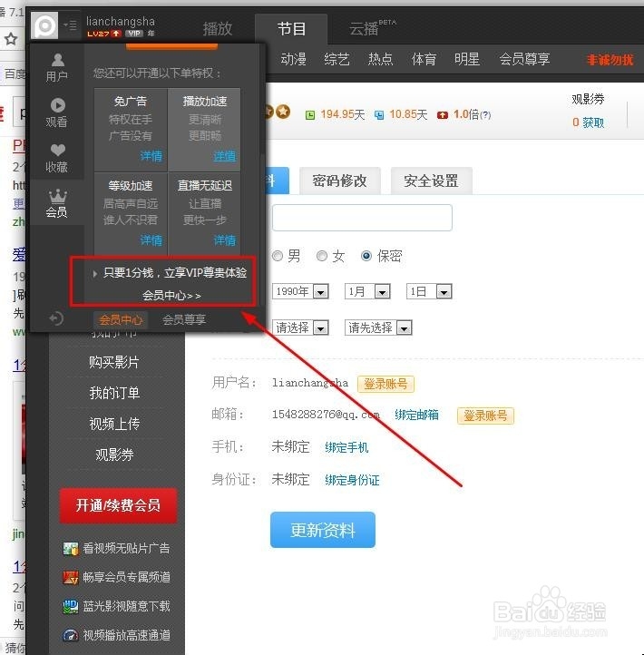Click the PPTV logo icon at top left
Screen dimensions: 644x655
44,25
